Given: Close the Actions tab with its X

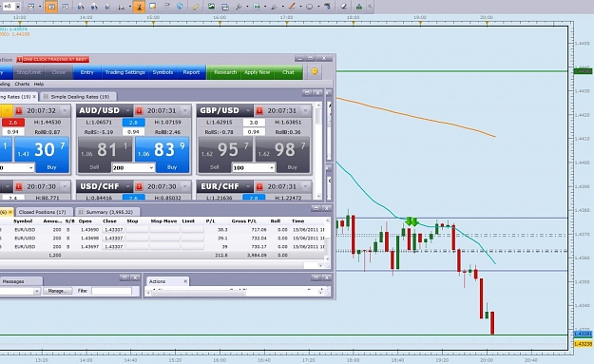Looking at the screenshot, I should tap(185, 281).
